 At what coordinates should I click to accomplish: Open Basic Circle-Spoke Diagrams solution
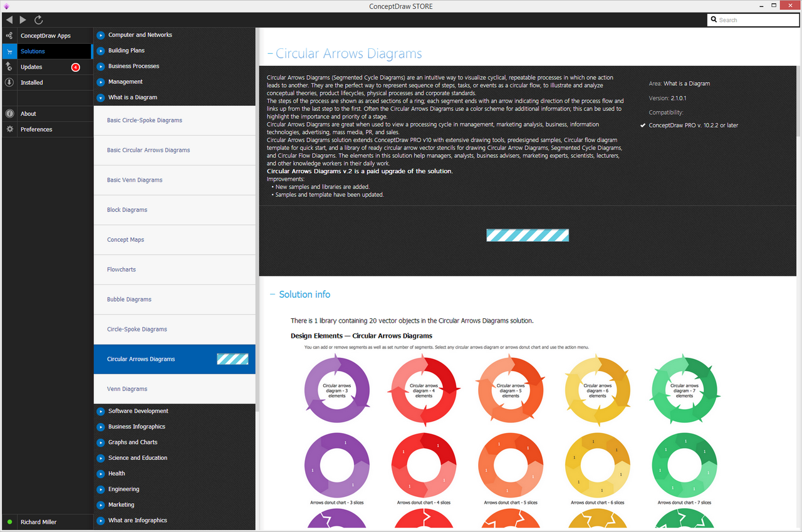click(x=175, y=120)
